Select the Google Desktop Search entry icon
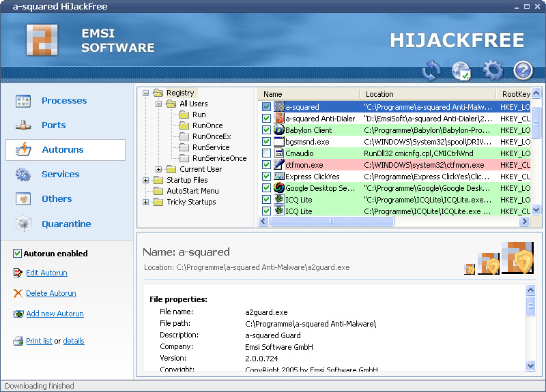This screenshot has height=392, width=546. [279, 188]
